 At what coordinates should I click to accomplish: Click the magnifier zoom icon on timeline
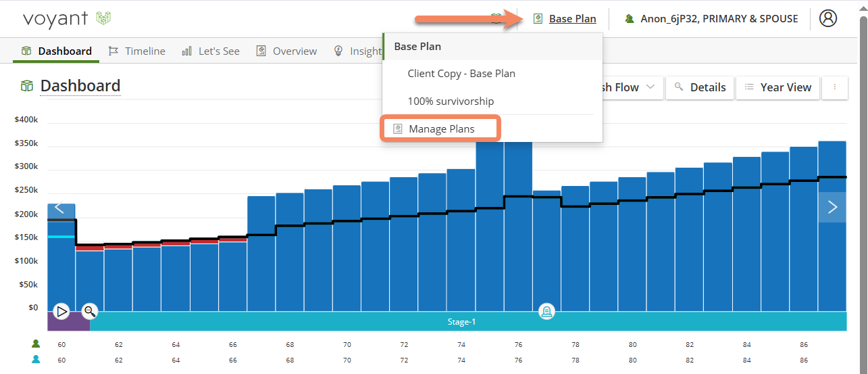(90, 311)
